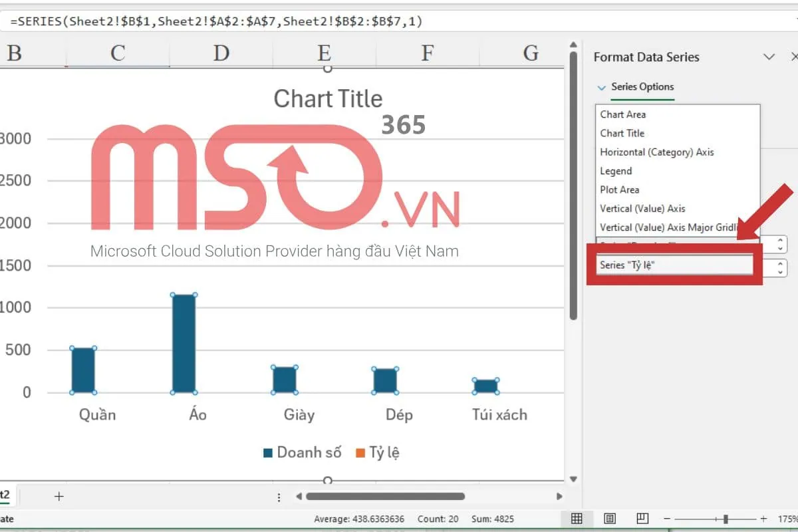Click the zoom in plus button

(x=763, y=519)
